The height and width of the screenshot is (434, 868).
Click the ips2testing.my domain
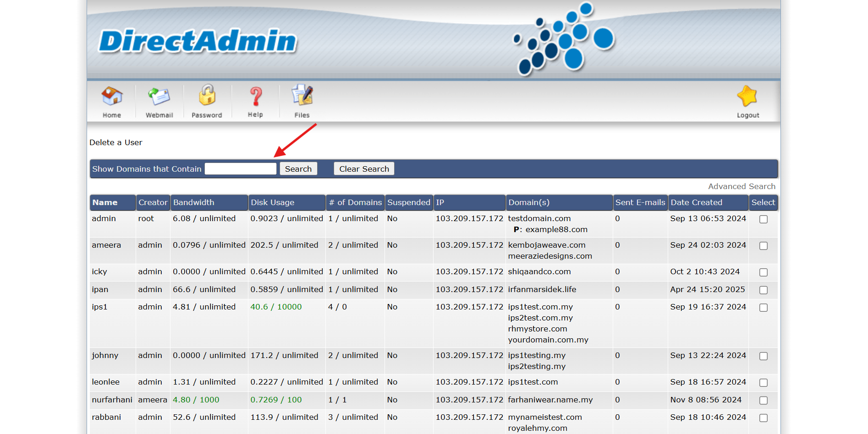click(537, 366)
